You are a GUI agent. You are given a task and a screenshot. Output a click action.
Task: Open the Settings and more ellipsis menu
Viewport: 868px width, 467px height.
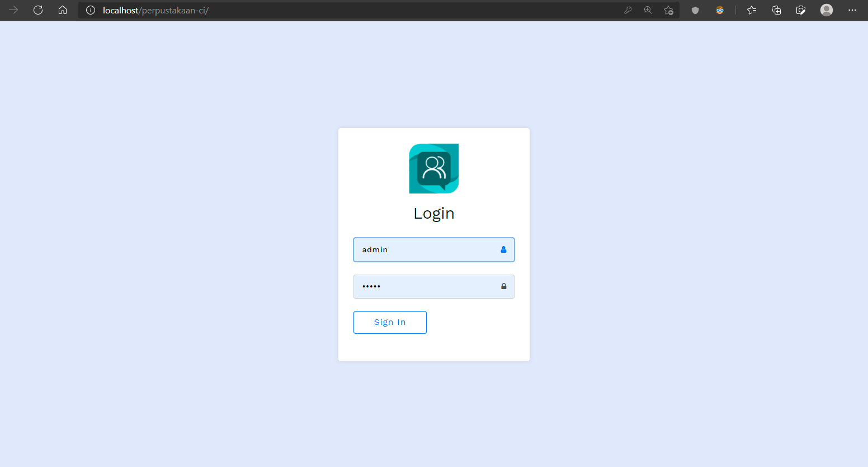tap(852, 10)
